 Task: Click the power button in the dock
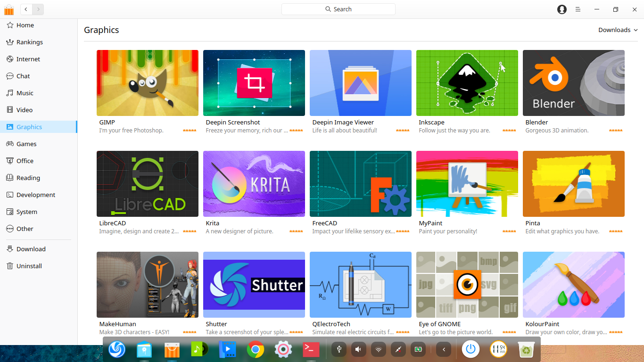click(x=471, y=349)
